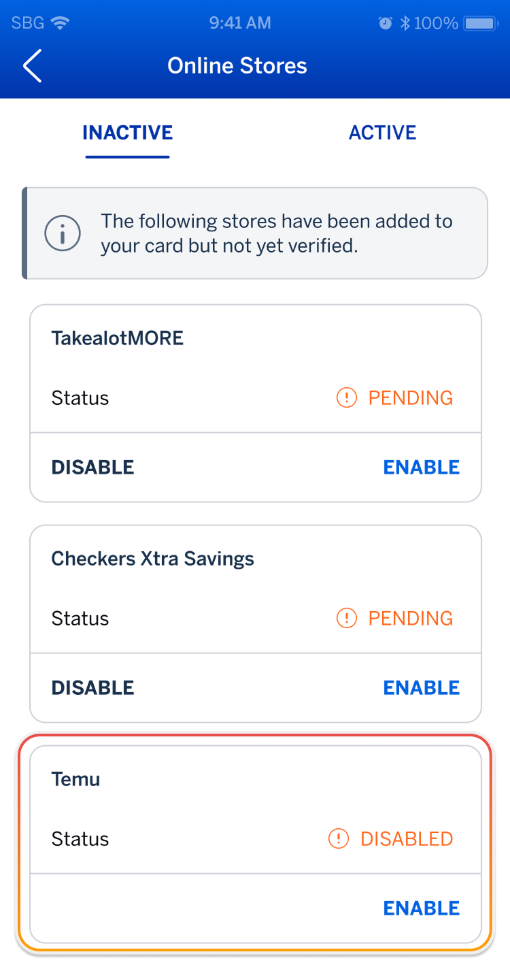Tap the info icon in the notice banner
This screenshot has width=510, height=980.
coord(63,233)
